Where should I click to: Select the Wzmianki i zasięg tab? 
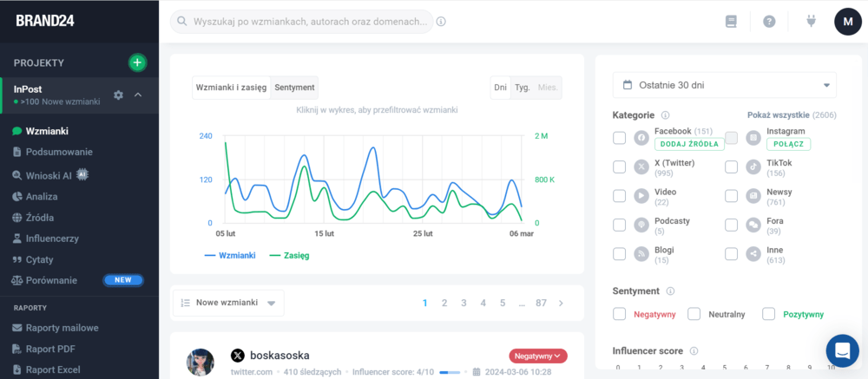click(232, 88)
